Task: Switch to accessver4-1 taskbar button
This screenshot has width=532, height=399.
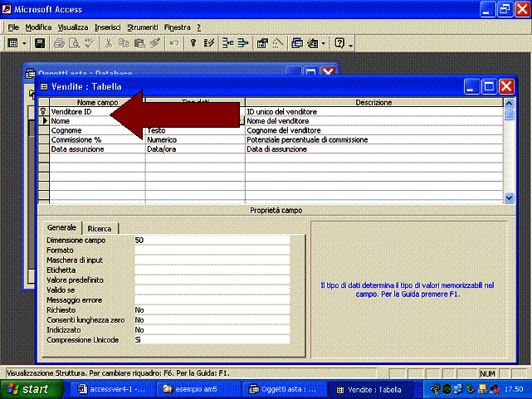Action: point(112,390)
